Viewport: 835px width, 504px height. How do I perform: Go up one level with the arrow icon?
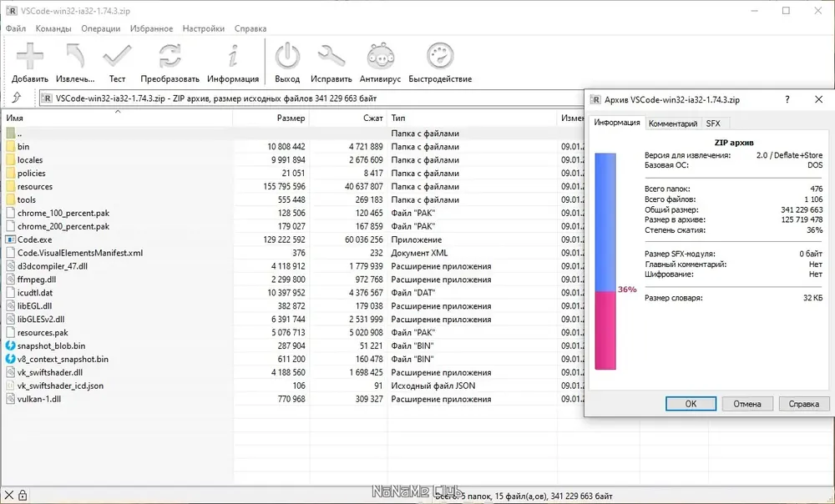pos(17,98)
